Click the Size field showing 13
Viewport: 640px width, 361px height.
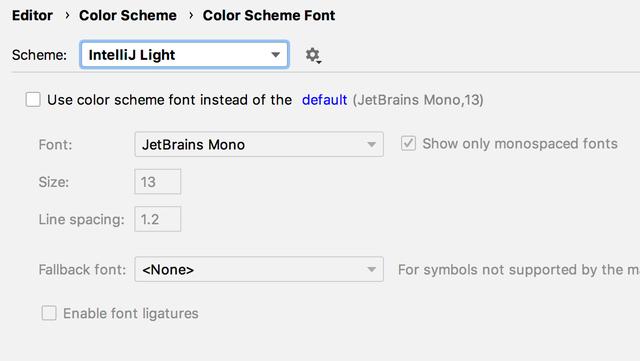tap(158, 182)
